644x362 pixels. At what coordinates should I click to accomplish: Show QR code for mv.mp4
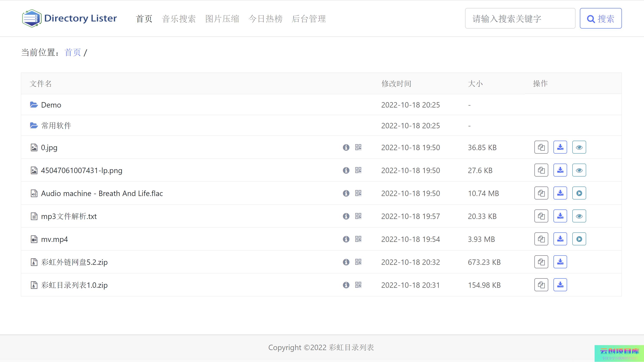[x=358, y=239]
